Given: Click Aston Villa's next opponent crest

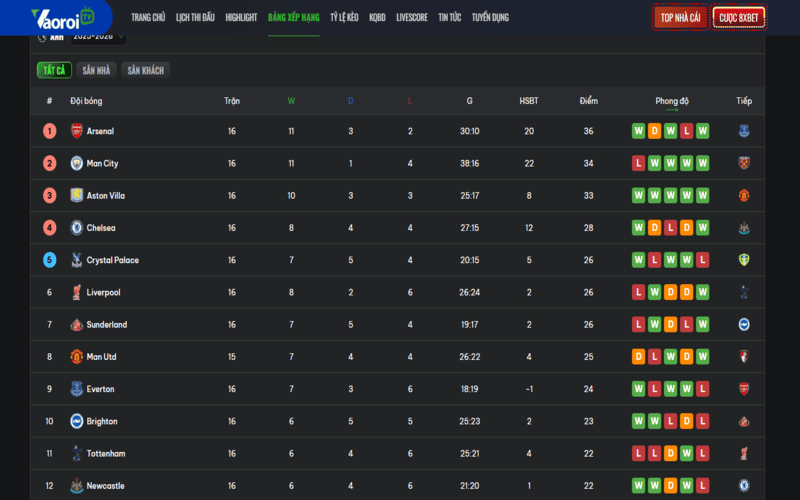Looking at the screenshot, I should [743, 196].
